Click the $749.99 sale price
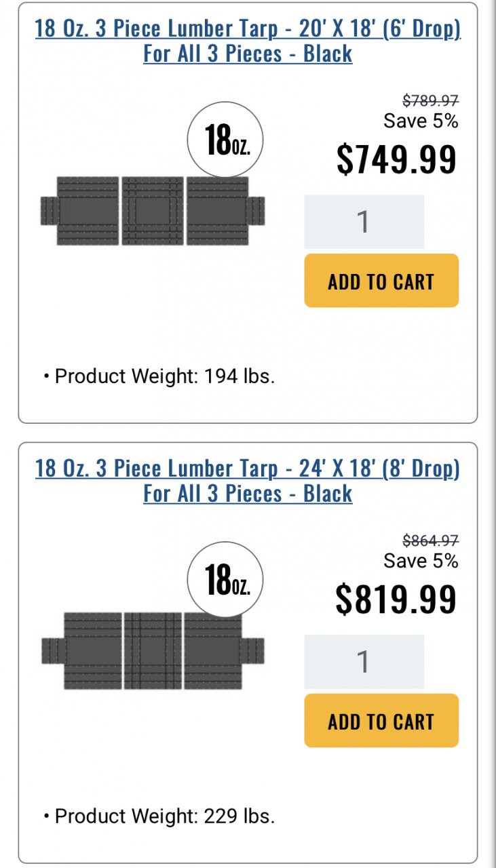Image resolution: width=496 pixels, height=868 pixels. pyautogui.click(x=396, y=159)
